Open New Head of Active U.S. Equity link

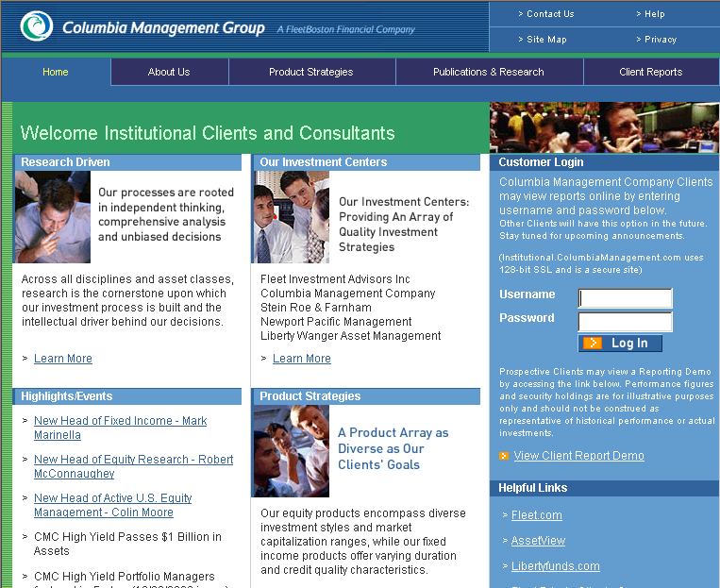coord(113,505)
